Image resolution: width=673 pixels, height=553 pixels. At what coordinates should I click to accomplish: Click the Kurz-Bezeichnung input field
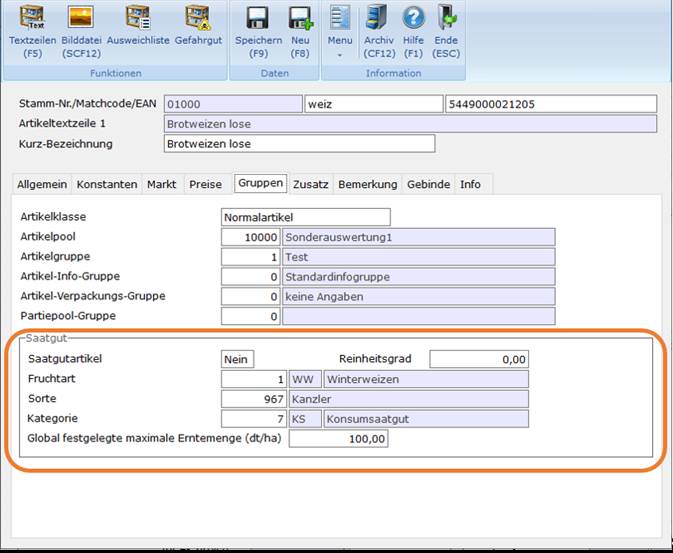point(299,144)
